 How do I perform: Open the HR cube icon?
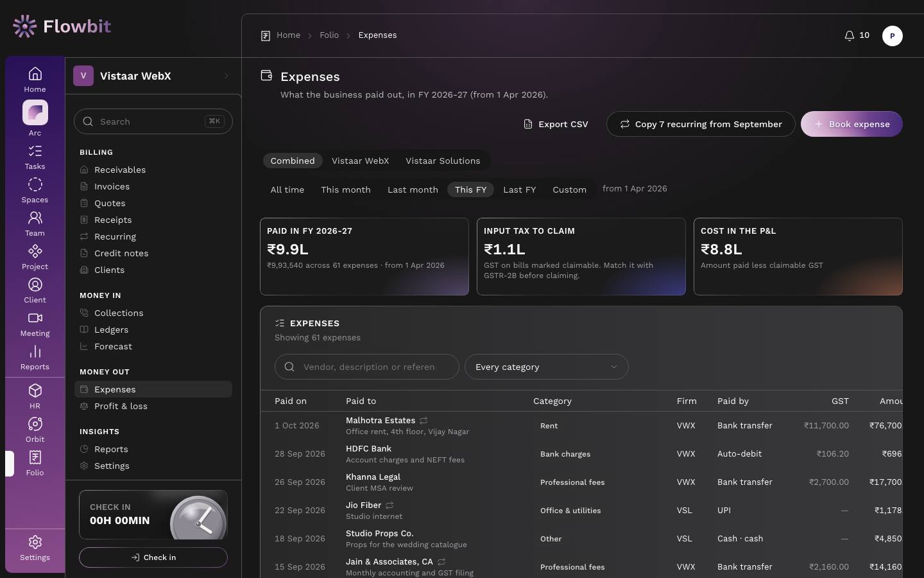(x=35, y=397)
